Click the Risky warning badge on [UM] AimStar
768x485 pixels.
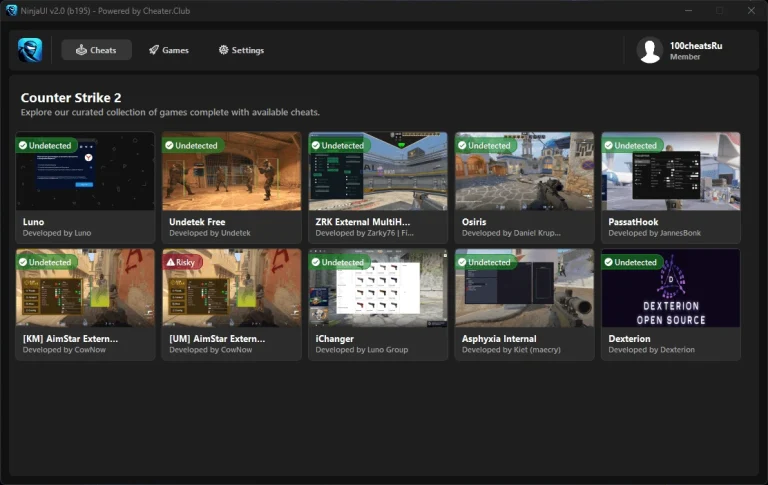[x=182, y=262]
